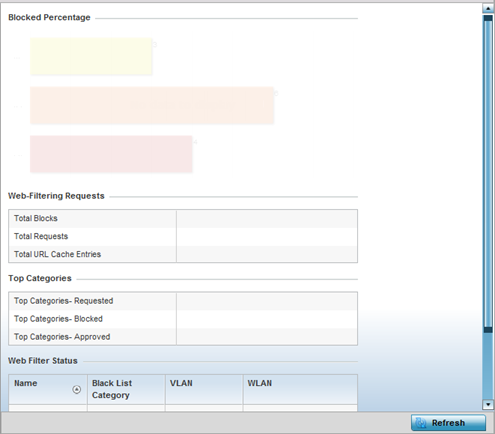Click the Refresh button
This screenshot has width=495, height=434.
pos(448,423)
